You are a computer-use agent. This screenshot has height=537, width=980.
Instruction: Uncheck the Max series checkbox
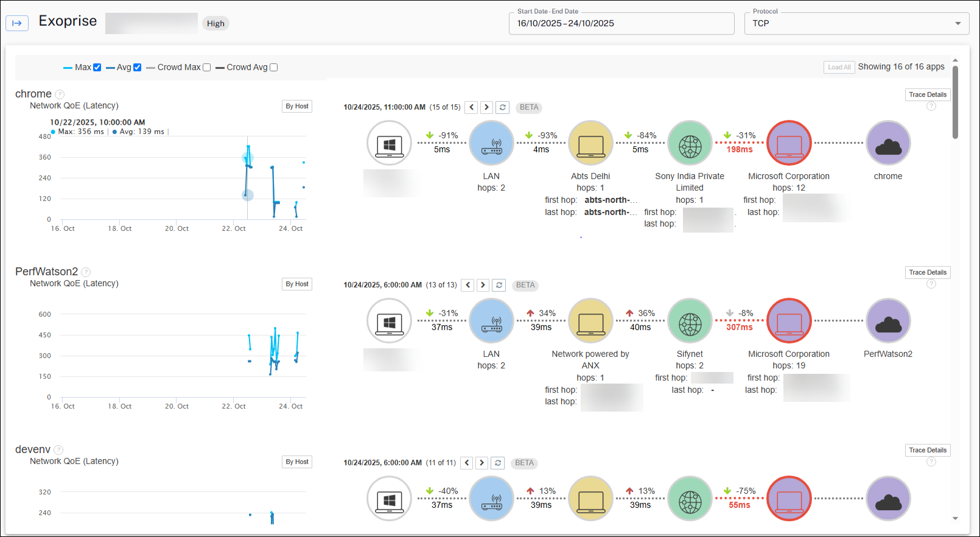(97, 68)
